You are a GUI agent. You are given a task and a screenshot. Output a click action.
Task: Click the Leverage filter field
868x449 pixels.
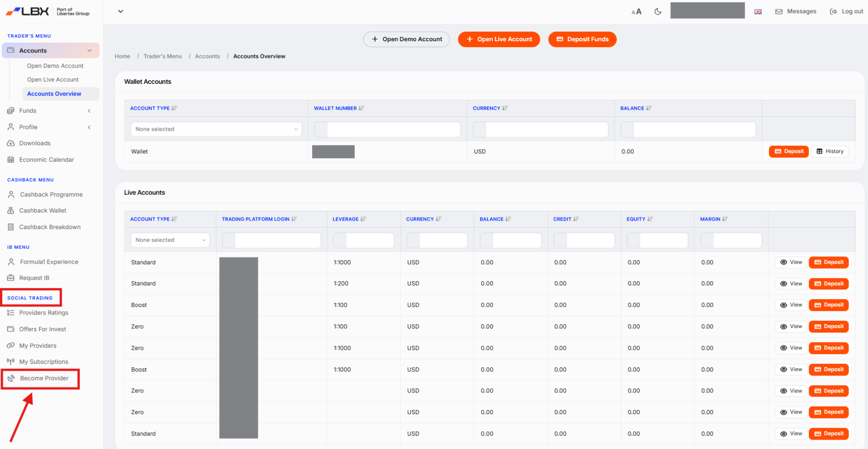364,241
